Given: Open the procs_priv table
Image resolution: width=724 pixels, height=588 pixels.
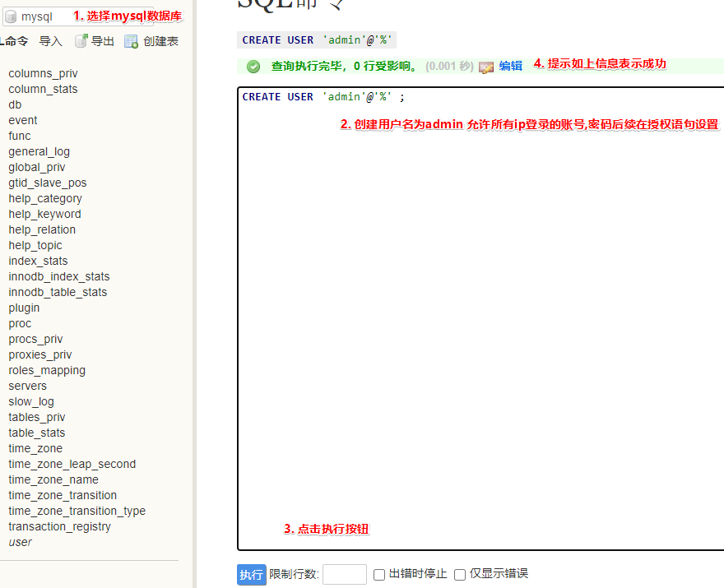Looking at the screenshot, I should [x=35, y=339].
